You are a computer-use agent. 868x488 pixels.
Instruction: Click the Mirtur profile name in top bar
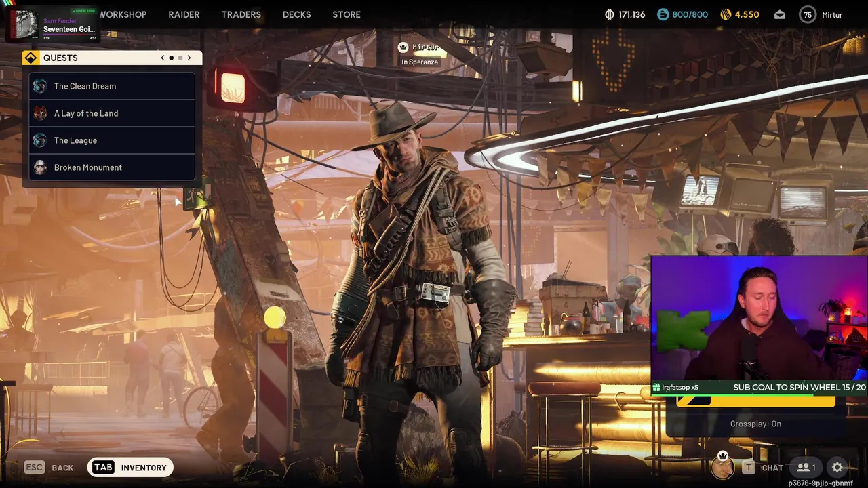coord(832,14)
